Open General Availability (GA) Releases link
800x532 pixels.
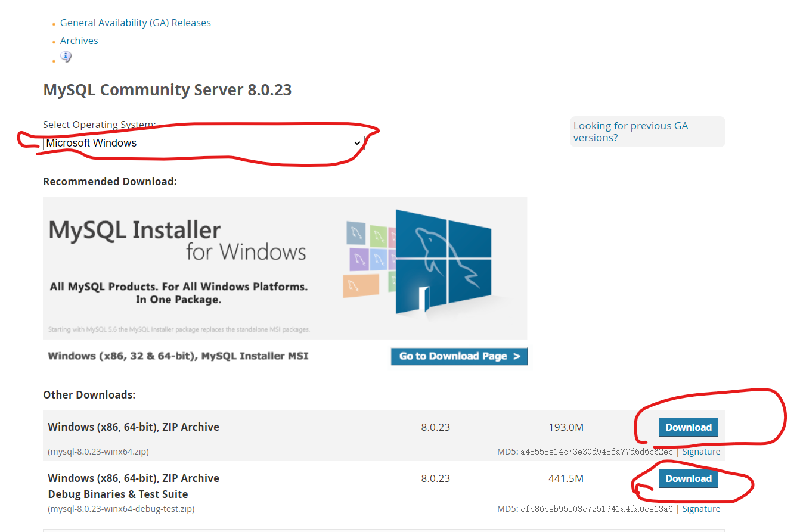[x=135, y=23]
